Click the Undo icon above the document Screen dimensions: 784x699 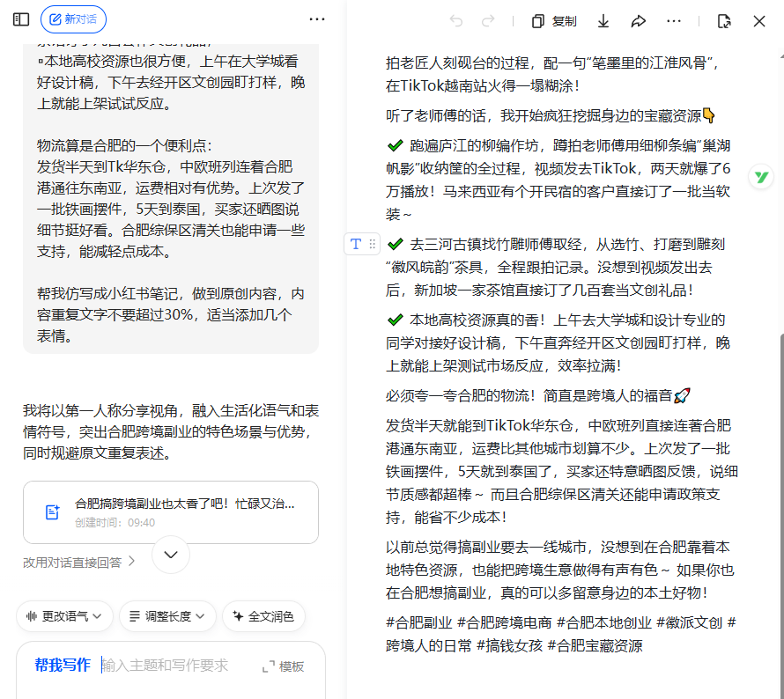(456, 21)
